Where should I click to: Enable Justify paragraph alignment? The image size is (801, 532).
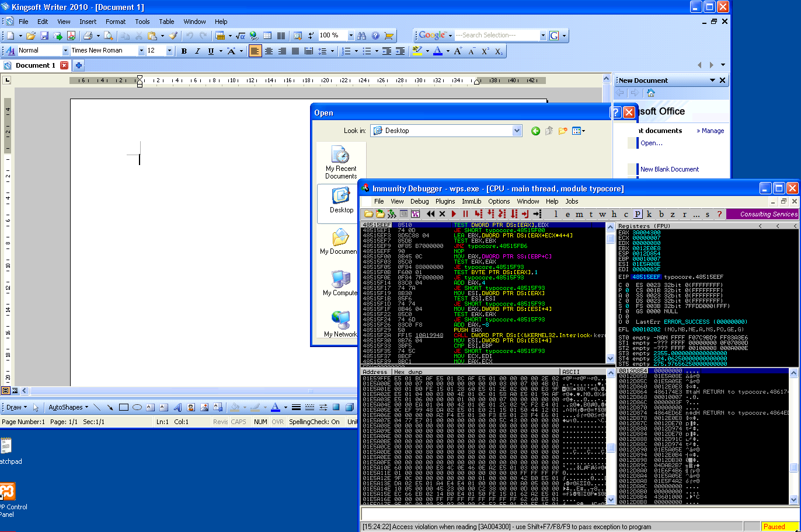[x=295, y=51]
